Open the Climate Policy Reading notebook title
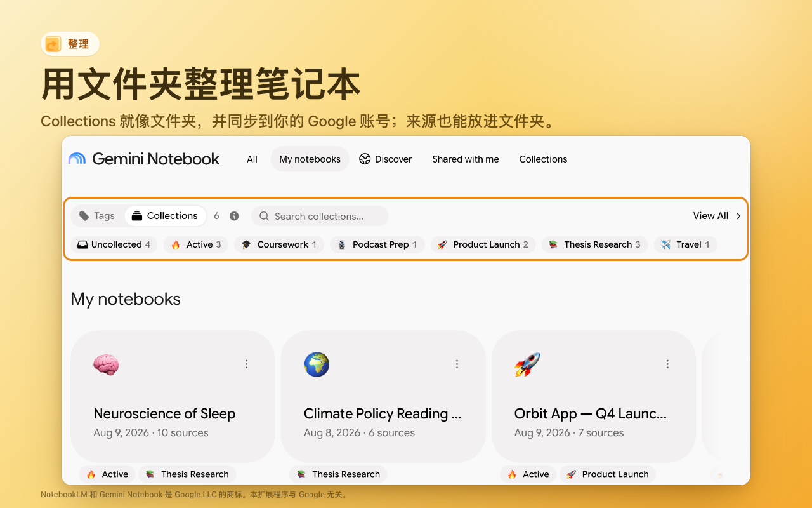This screenshot has height=508, width=812. 383,414
